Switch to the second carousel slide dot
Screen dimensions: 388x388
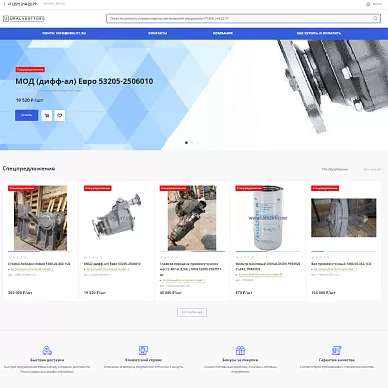tap(192, 143)
